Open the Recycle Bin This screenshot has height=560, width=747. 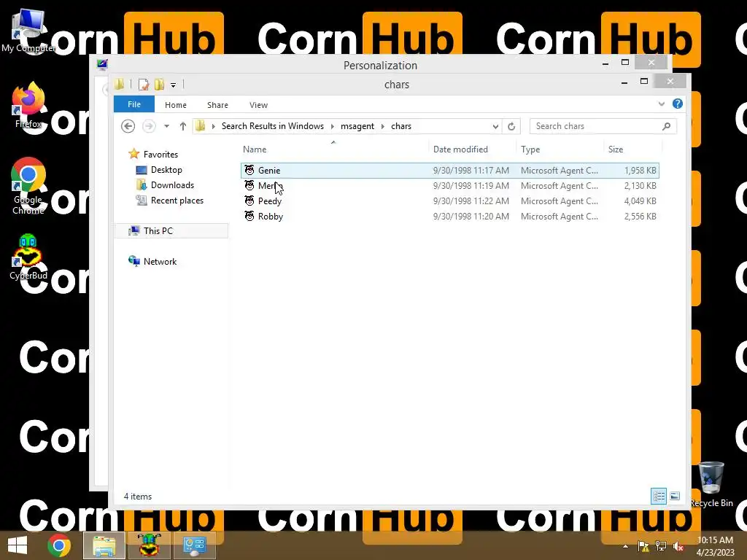coord(711,485)
